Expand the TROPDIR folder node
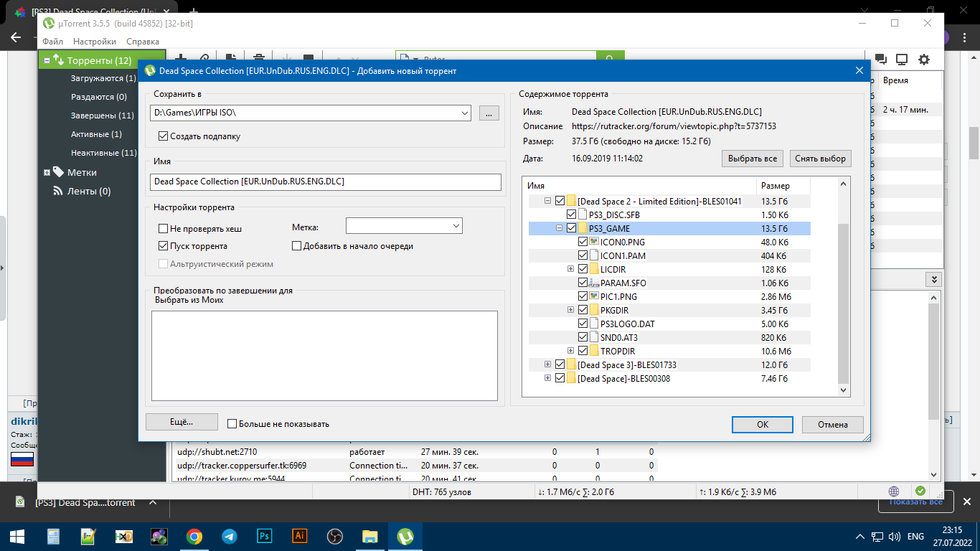 tap(570, 351)
